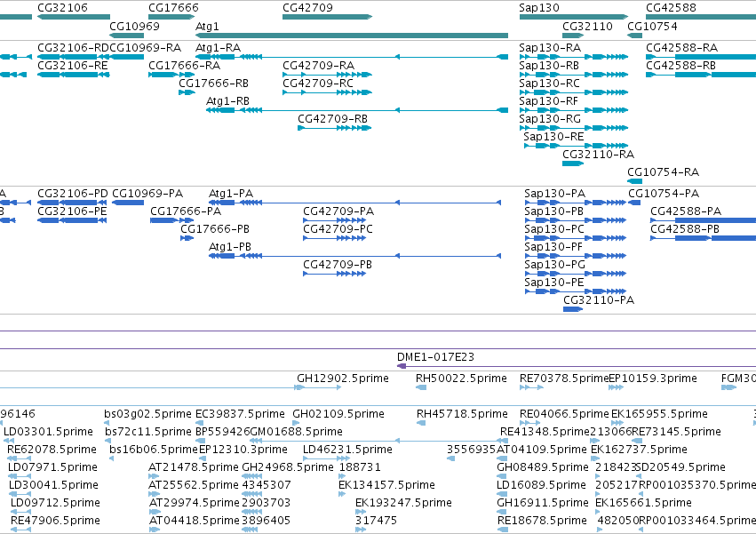This screenshot has width=756, height=534.
Task: Select the CG10969 gene bar
Action: 127,36
